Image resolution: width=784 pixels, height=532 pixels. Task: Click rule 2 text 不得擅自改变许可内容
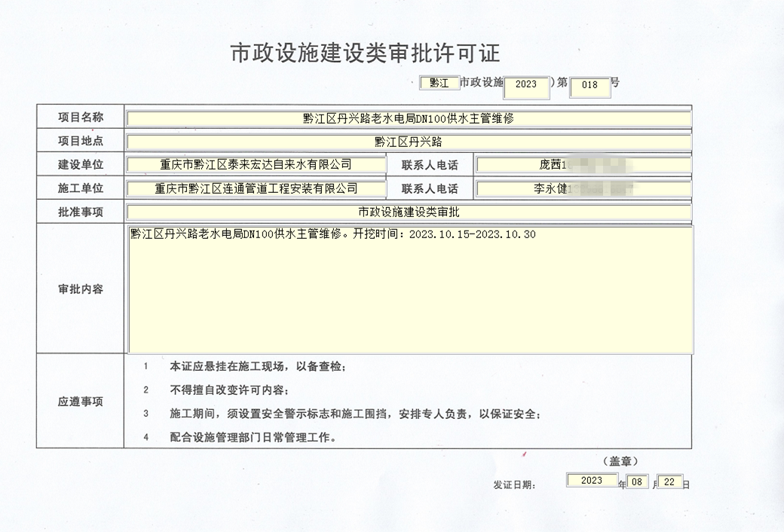(x=229, y=390)
